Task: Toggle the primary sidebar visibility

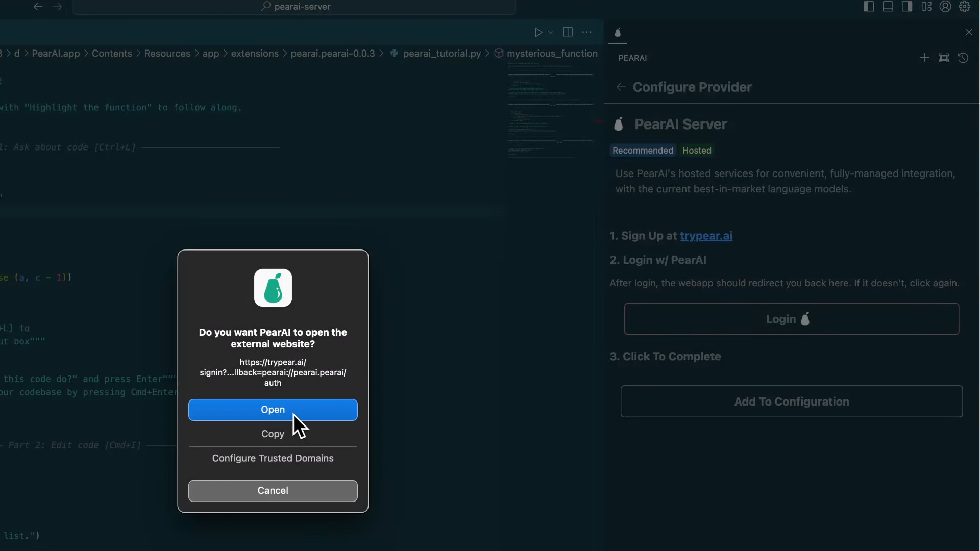Action: point(869,7)
